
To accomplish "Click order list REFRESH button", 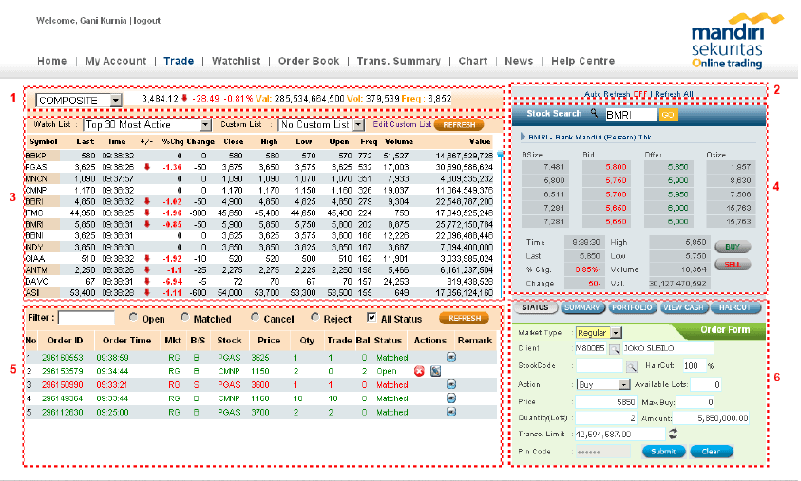I will [x=464, y=318].
